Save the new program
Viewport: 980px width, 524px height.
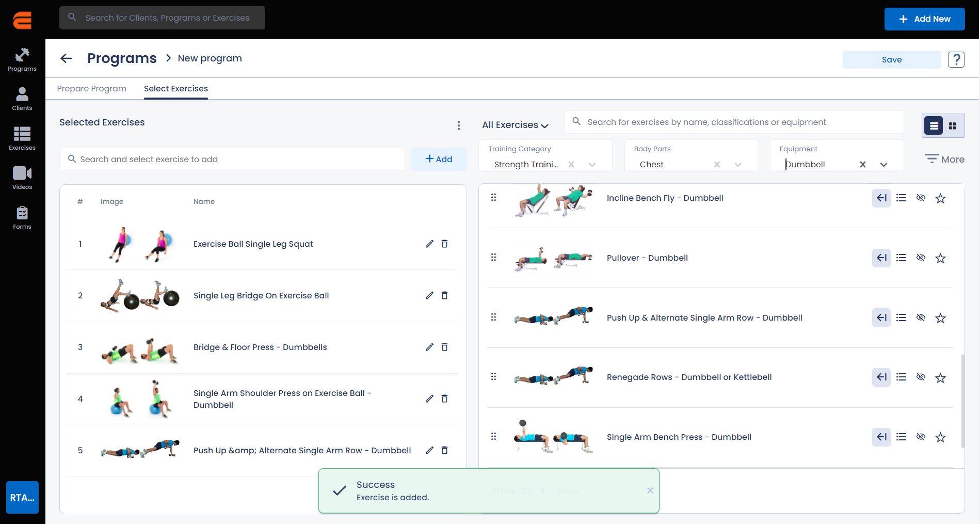[891, 60]
